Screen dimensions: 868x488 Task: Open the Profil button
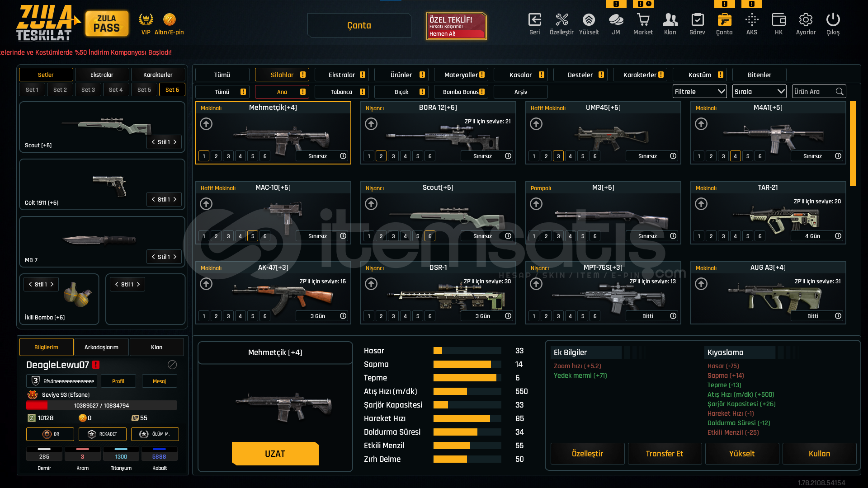pos(118,381)
